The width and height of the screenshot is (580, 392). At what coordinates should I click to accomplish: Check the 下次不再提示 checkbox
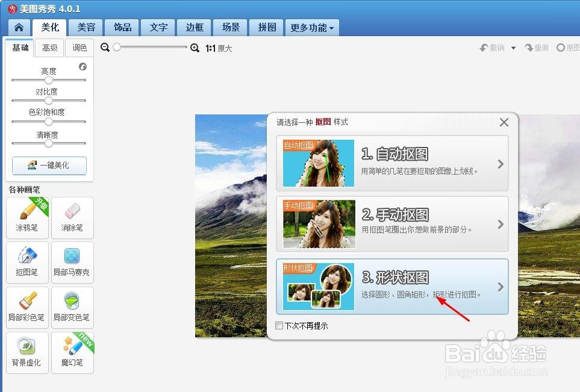[x=279, y=325]
